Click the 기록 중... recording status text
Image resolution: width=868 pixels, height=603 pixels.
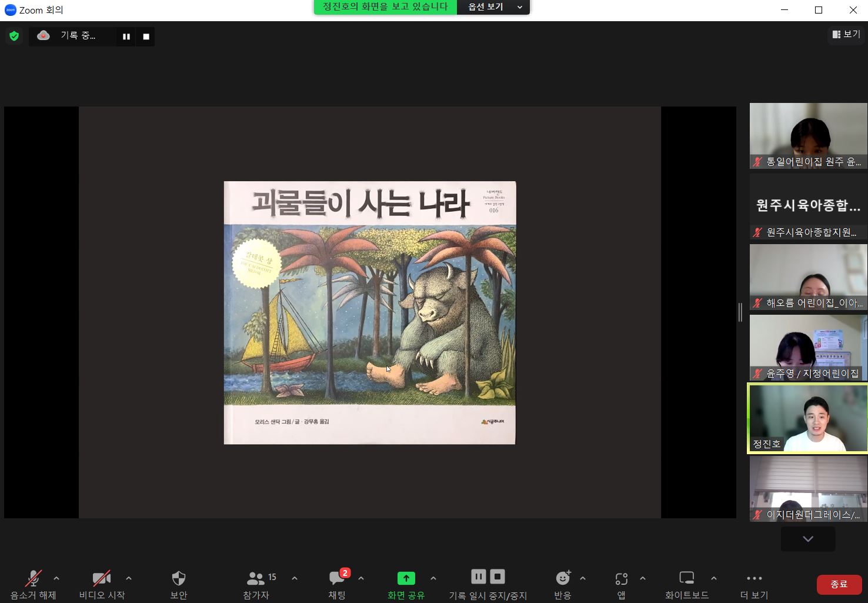tap(78, 36)
